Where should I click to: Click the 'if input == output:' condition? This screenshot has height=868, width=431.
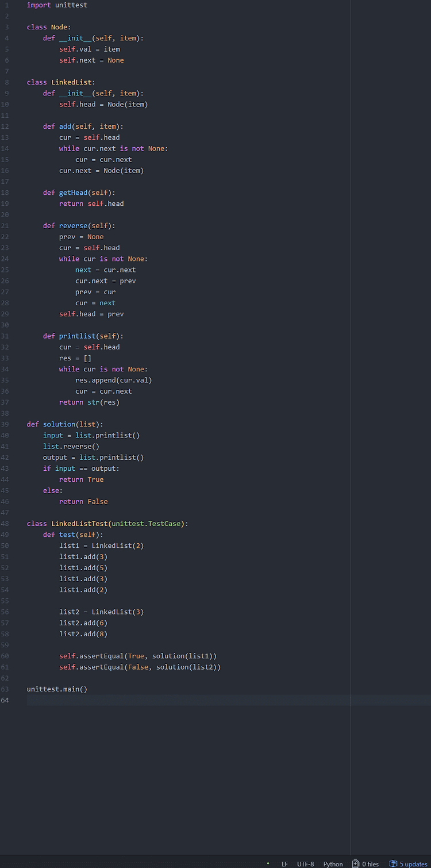pos(82,468)
